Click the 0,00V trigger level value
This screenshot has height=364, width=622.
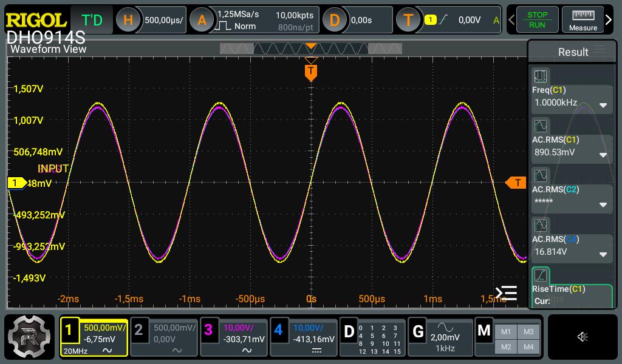[470, 20]
